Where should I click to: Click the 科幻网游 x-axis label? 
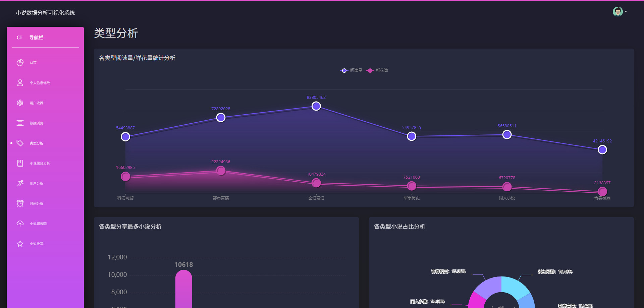point(125,198)
